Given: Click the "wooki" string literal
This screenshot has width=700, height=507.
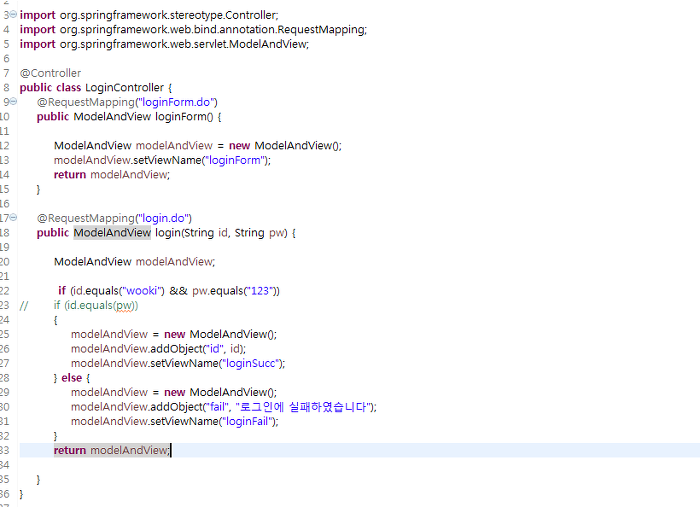Looking at the screenshot, I should [x=141, y=291].
